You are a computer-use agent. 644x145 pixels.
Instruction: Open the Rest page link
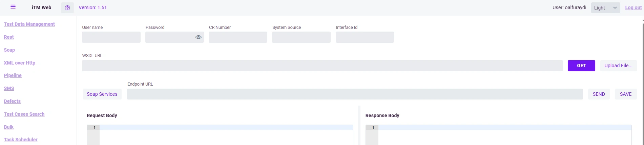click(9, 37)
